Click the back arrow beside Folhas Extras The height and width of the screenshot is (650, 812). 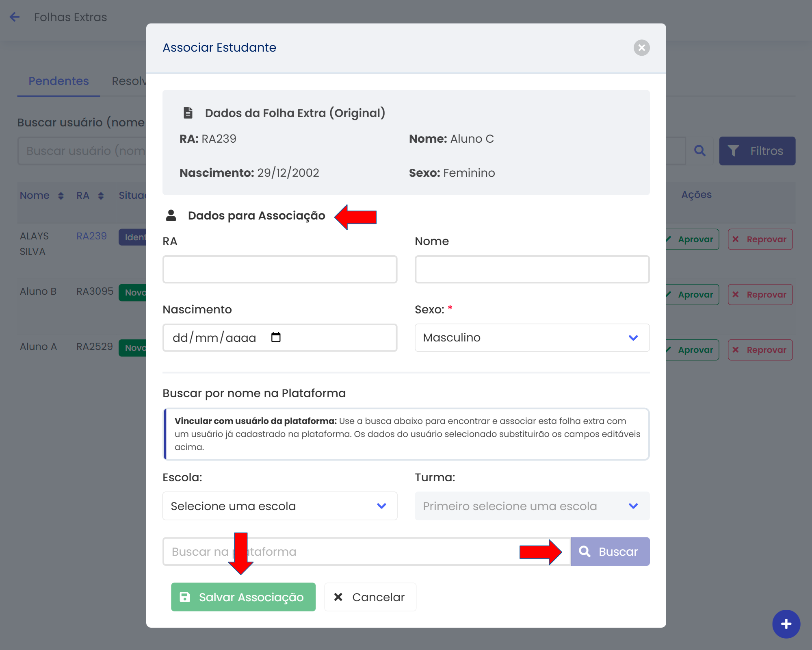15,17
